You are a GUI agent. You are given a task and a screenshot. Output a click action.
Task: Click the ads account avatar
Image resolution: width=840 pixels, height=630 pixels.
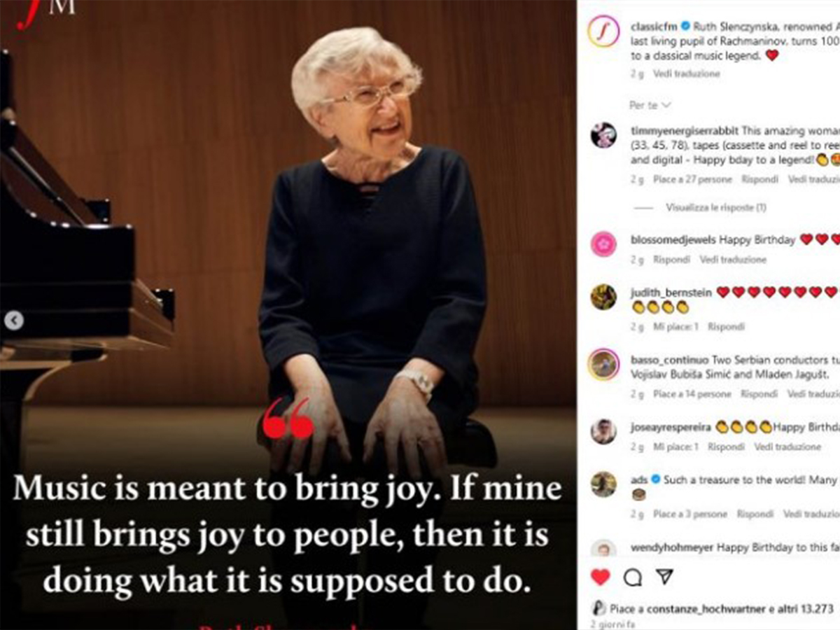603,484
